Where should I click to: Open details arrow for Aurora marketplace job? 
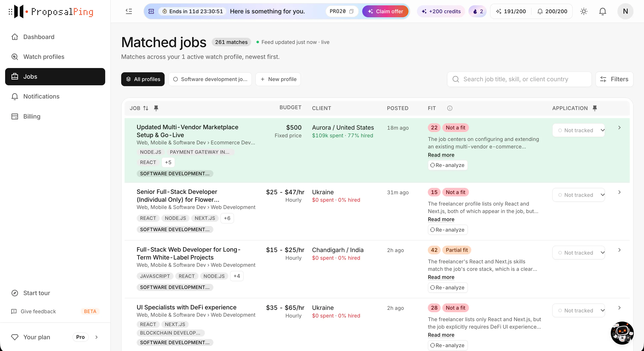[619, 128]
